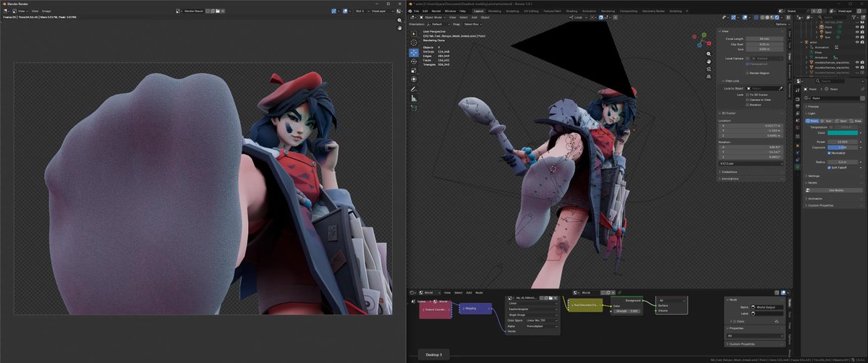The image size is (868, 363).
Task: Select the Cursor tool in viewport toolbar
Action: pyautogui.click(x=413, y=43)
